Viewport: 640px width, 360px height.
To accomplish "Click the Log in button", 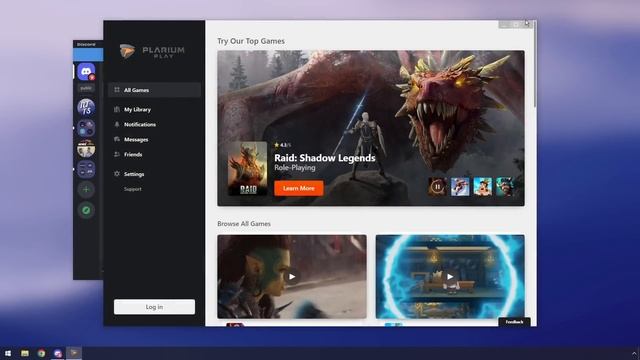I will (x=154, y=307).
